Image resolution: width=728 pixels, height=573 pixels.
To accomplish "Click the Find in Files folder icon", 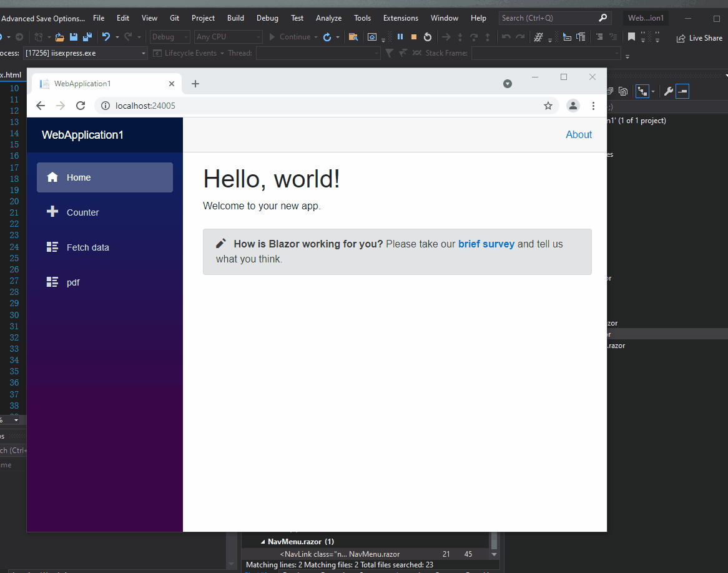I will (353, 37).
